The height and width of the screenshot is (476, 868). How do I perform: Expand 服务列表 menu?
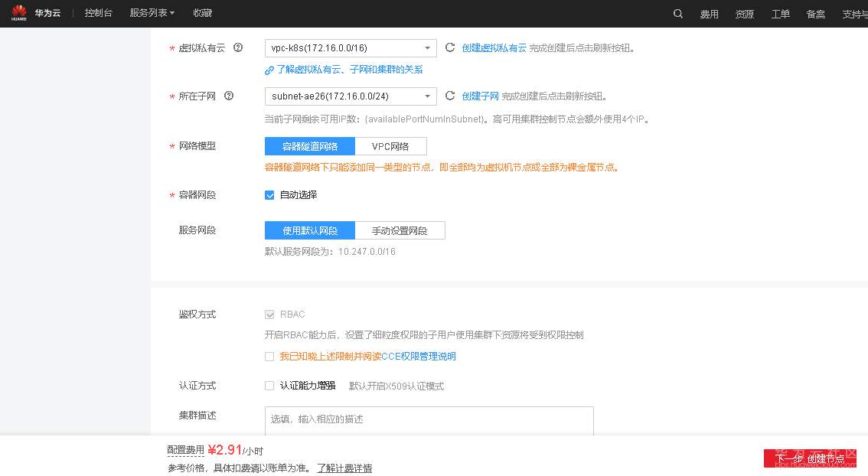[x=152, y=13]
